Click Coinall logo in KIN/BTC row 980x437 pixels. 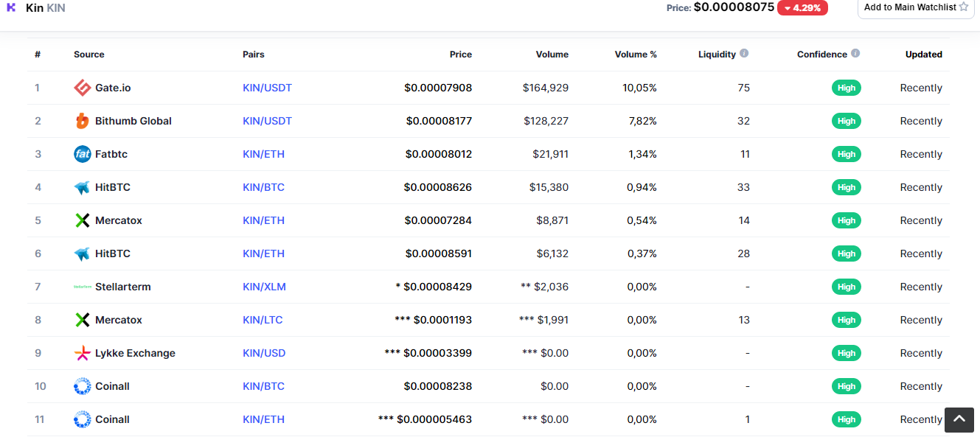click(83, 386)
